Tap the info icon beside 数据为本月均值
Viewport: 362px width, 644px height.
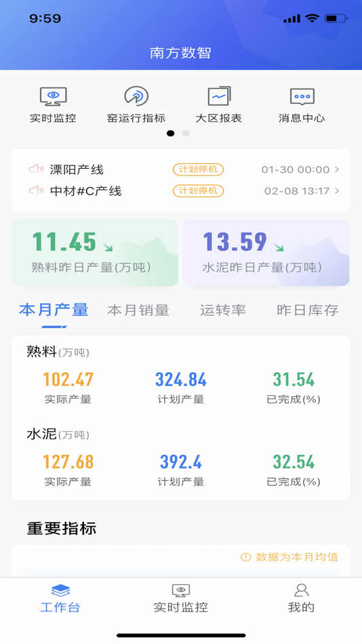(x=245, y=557)
